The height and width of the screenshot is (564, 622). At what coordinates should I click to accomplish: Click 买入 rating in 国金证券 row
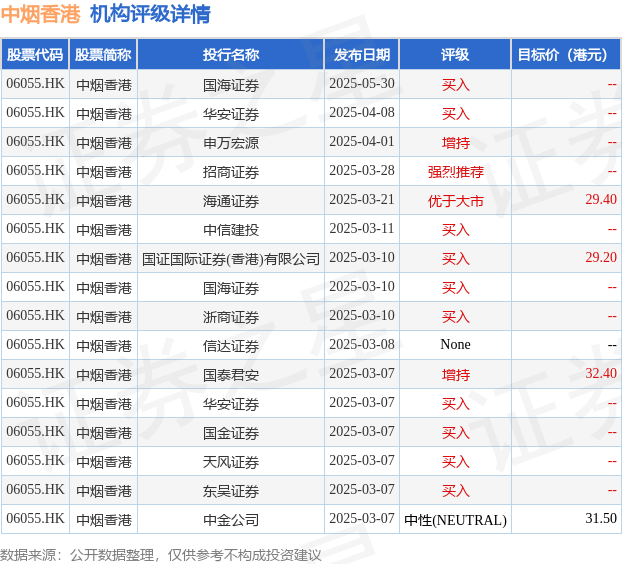(x=455, y=433)
